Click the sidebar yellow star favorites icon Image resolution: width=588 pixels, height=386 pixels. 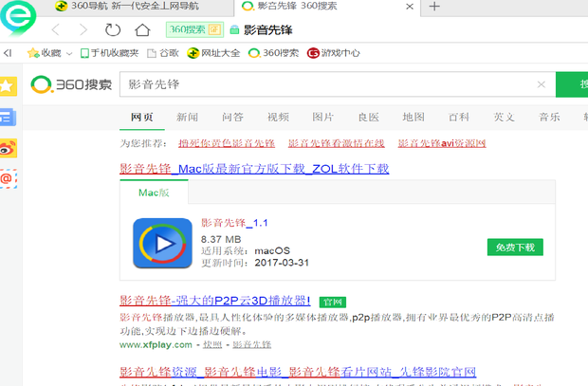click(8, 86)
